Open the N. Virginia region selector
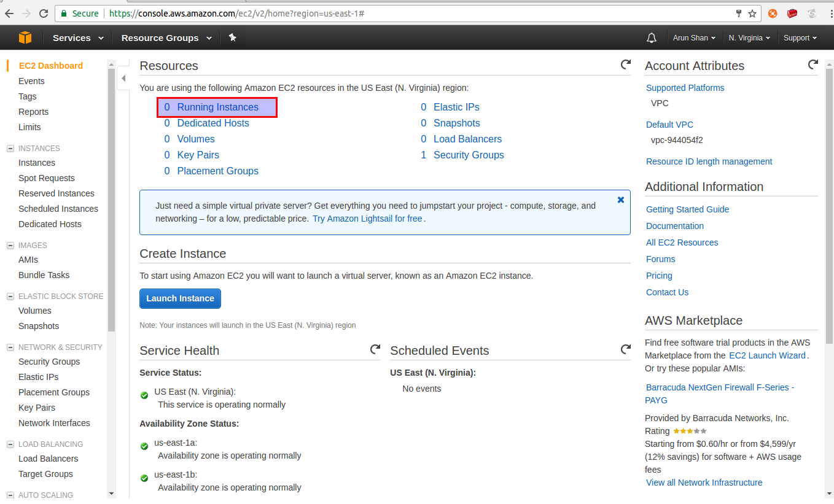This screenshot has width=834, height=504. [749, 38]
